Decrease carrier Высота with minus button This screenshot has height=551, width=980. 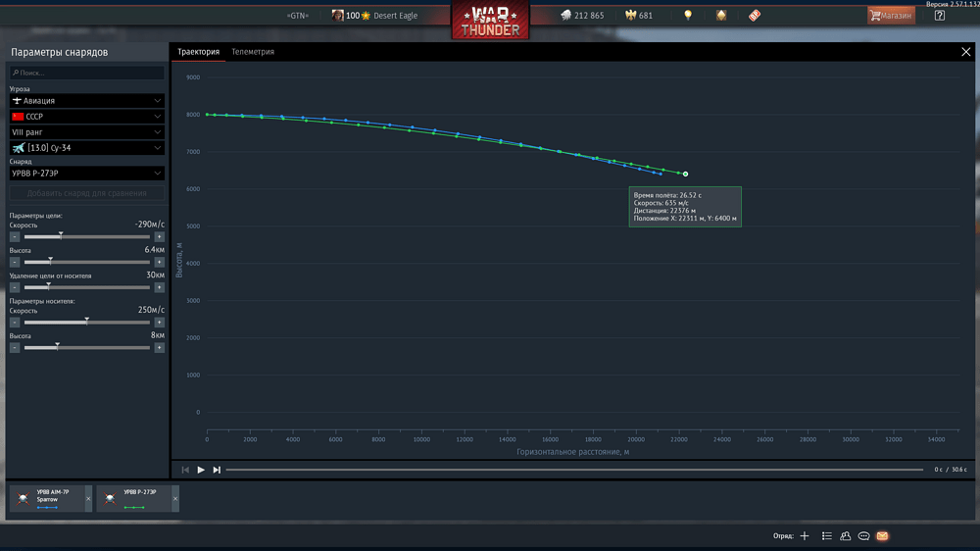point(15,348)
